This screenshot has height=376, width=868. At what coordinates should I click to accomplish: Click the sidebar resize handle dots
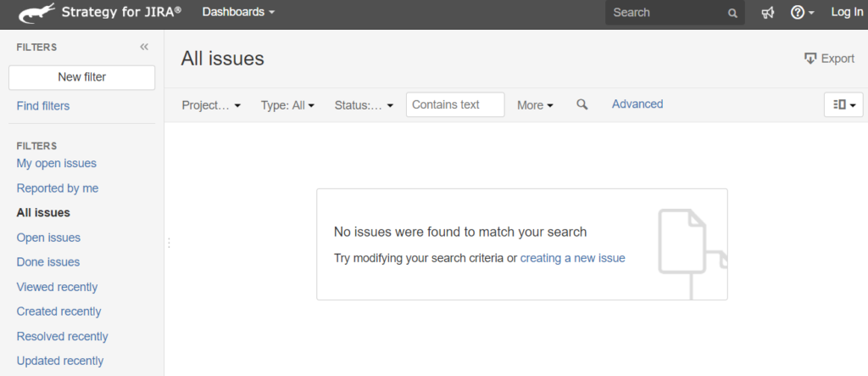169,243
